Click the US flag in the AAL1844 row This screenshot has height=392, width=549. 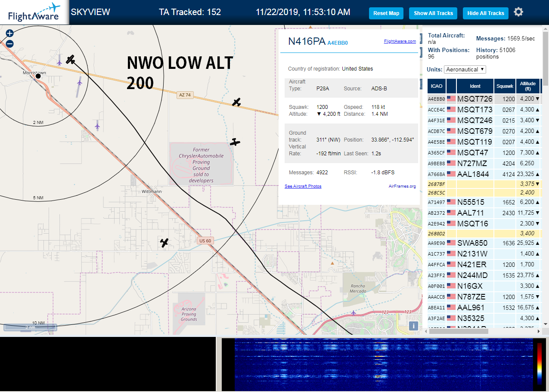[451, 174]
